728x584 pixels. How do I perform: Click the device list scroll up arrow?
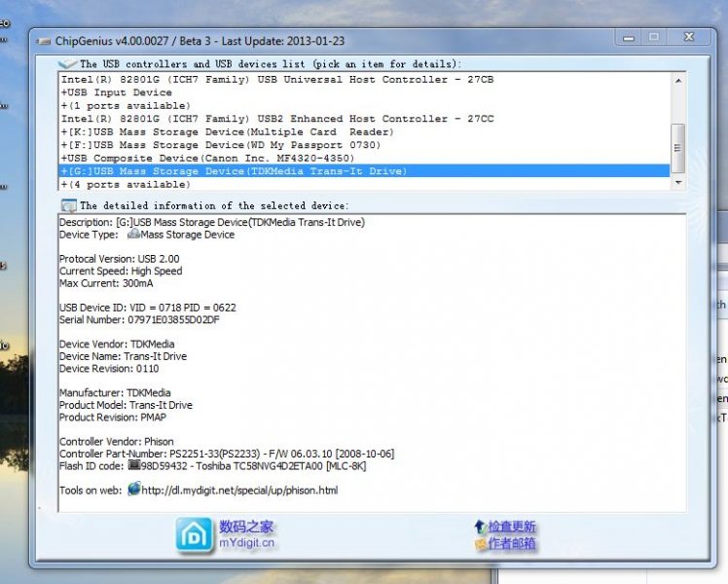click(x=678, y=81)
